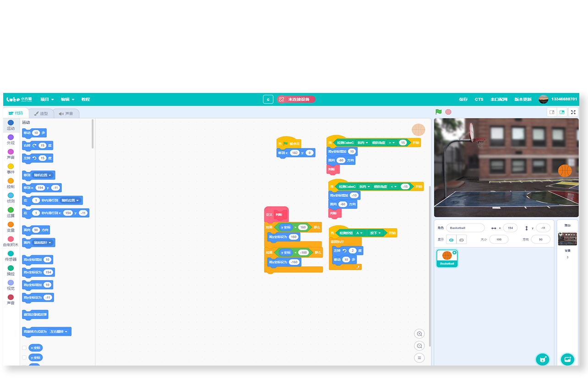Select the Basketball sprite thumbnail
Screen dimensions: 588x378
[447, 258]
